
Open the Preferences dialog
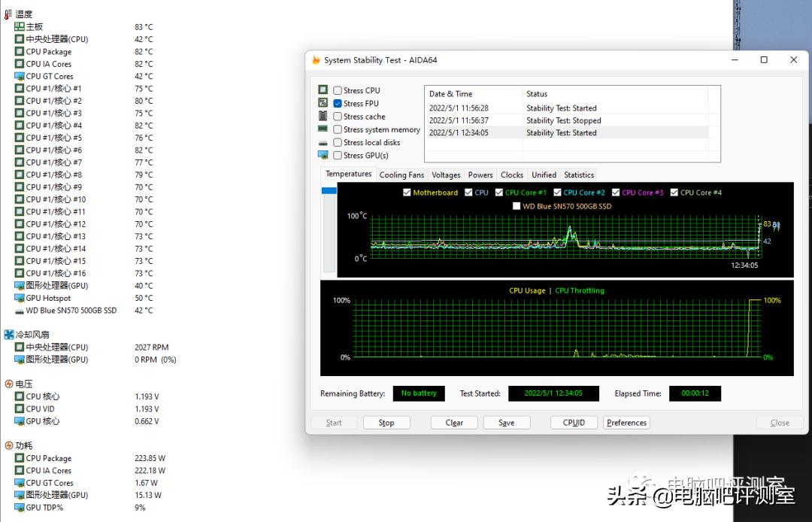[626, 422]
